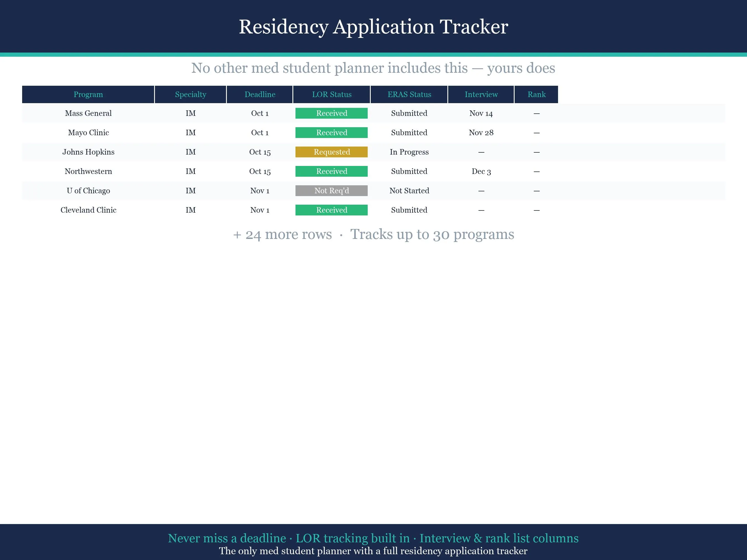
Task: Click Submitted ERAS status for Mass General
Action: point(409,113)
